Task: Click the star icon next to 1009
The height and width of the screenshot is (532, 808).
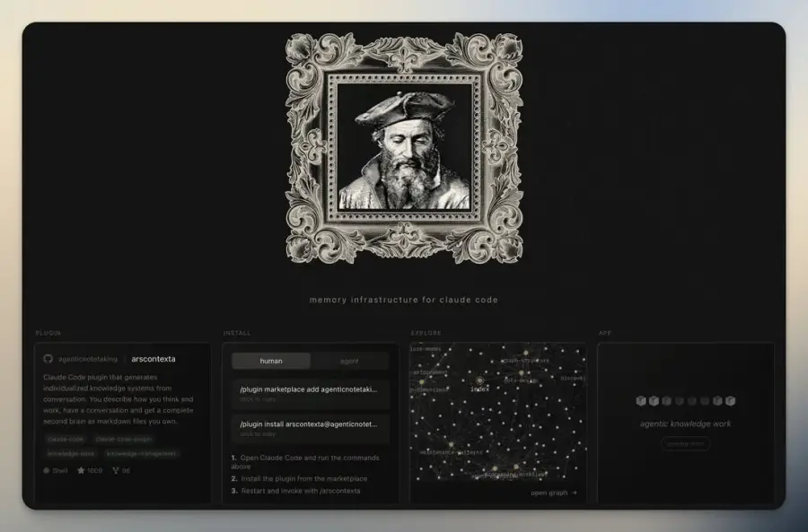Action: [x=81, y=470]
